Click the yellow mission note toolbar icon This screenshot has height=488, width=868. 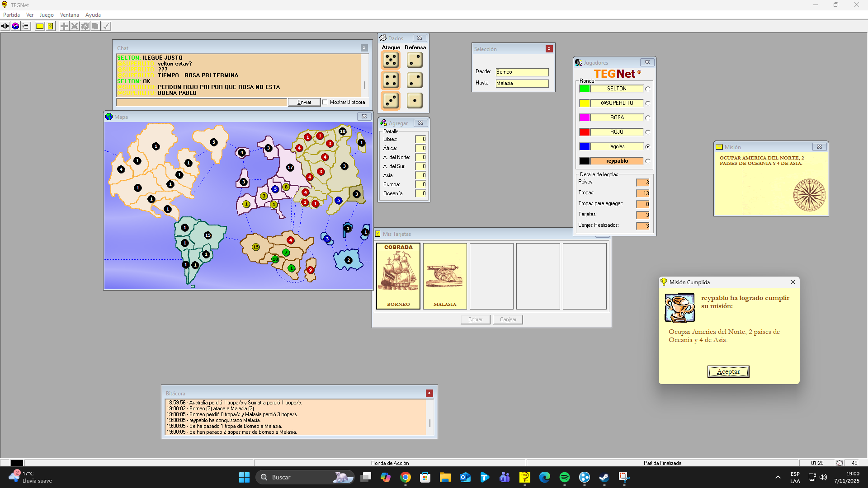pos(40,26)
